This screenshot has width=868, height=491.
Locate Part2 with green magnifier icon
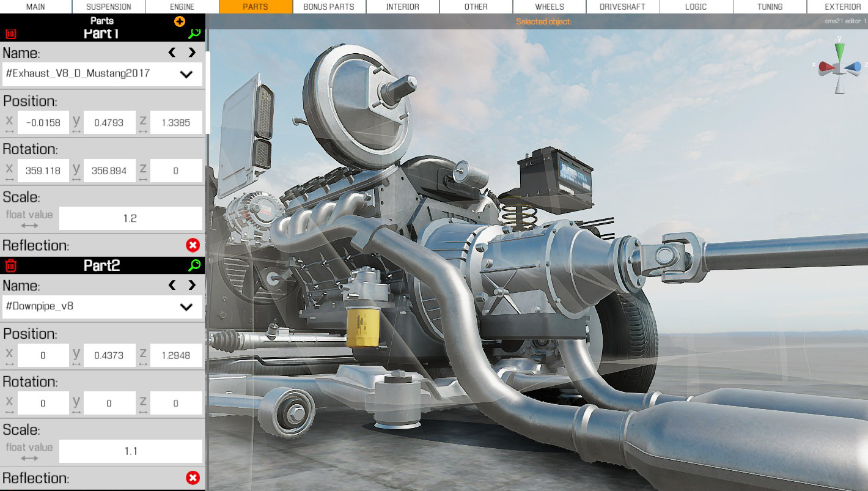[194, 265]
